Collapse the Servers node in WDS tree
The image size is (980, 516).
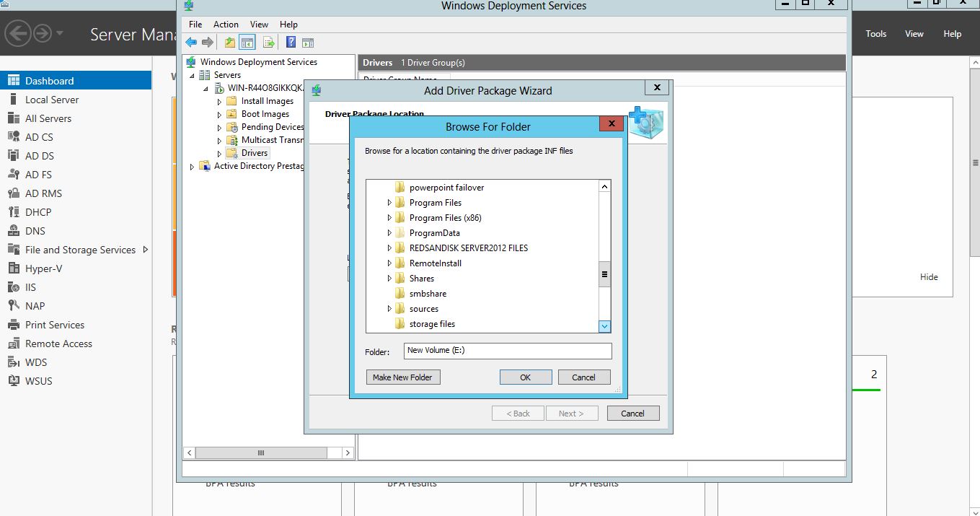[193, 76]
